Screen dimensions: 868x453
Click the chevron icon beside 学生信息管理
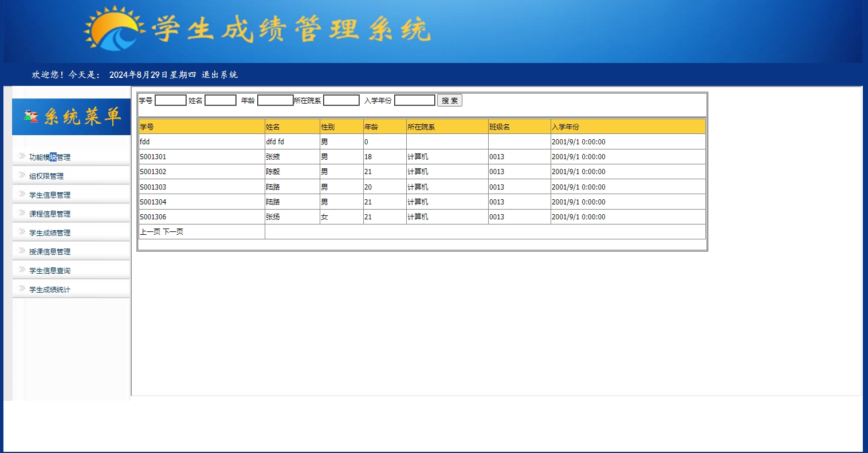[22, 194]
